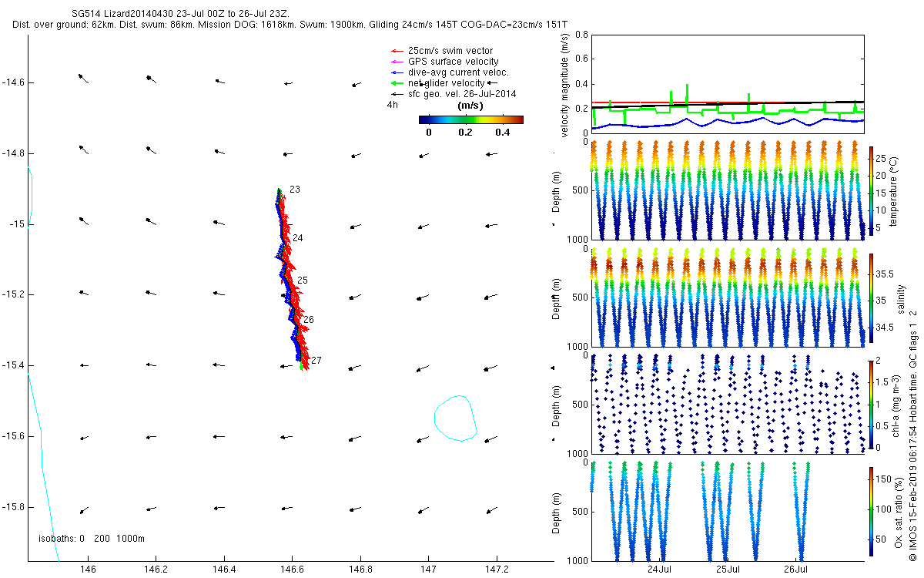Click the 'salinity' colorbar label

pyautogui.click(x=901, y=297)
